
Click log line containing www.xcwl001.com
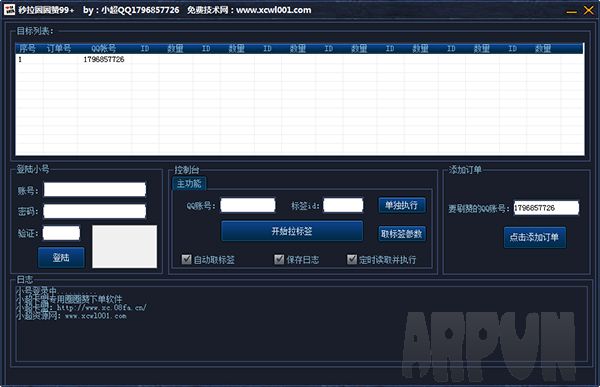[x=71, y=316]
